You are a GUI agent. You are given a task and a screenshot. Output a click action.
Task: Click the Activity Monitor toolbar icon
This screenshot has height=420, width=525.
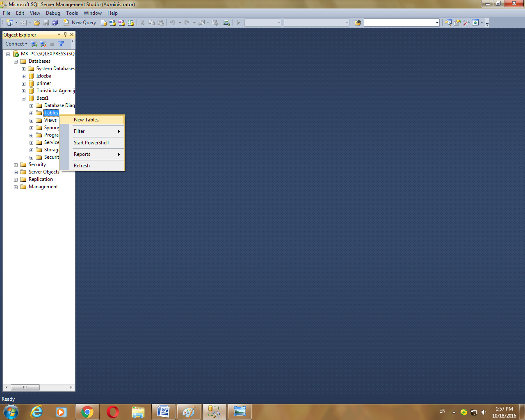point(227,23)
